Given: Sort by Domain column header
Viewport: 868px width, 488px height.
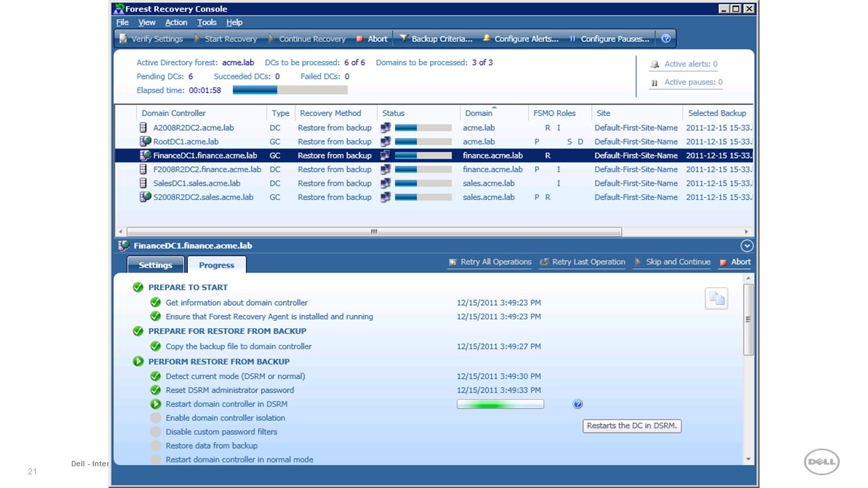Looking at the screenshot, I should tap(494, 113).
